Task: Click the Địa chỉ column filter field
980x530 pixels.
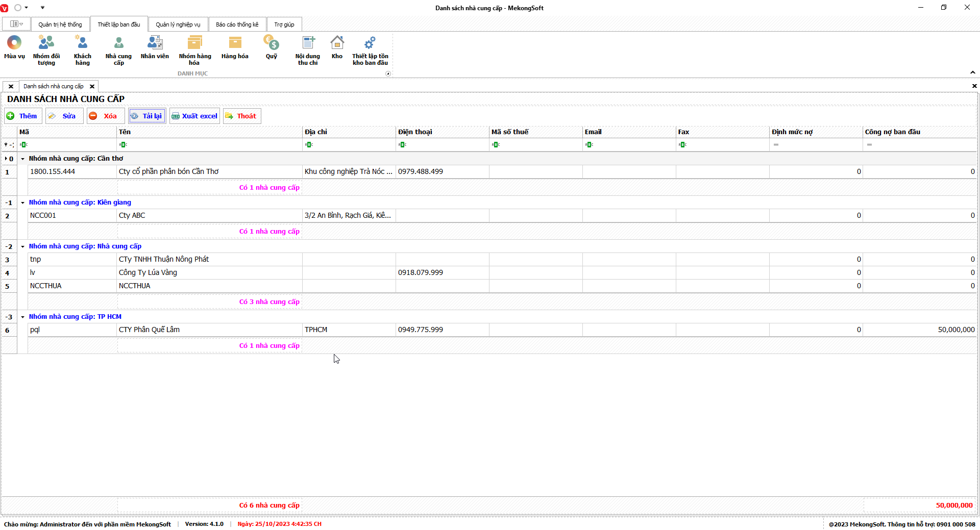Action: pyautogui.click(x=349, y=145)
